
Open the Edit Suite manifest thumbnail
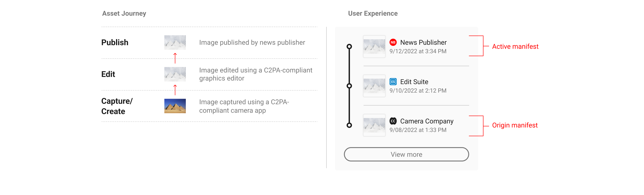pyautogui.click(x=374, y=86)
